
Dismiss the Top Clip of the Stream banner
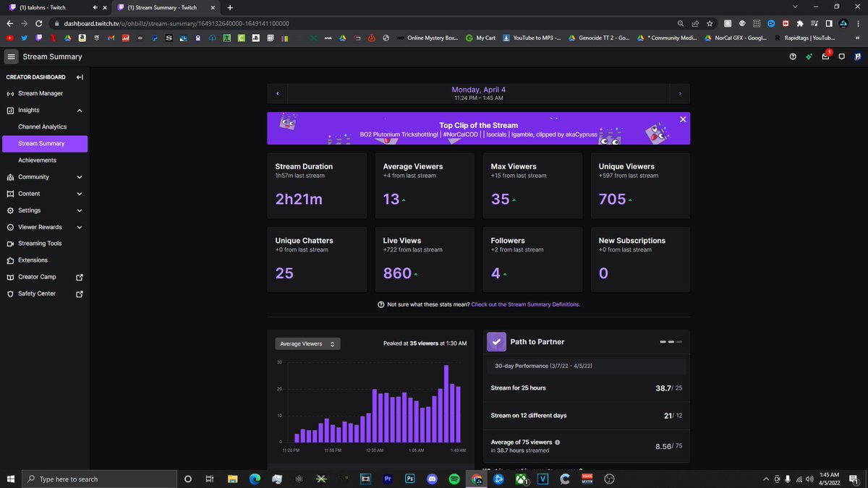[x=683, y=119]
